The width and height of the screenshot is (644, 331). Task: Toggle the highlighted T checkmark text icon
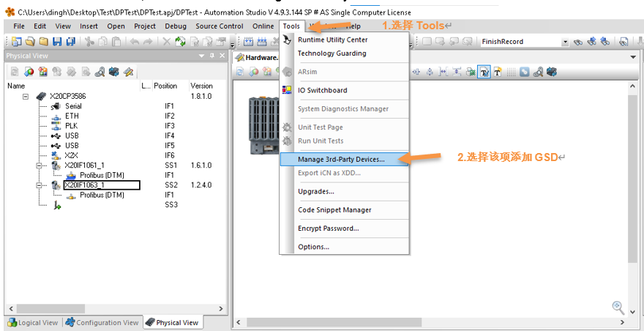(x=484, y=72)
